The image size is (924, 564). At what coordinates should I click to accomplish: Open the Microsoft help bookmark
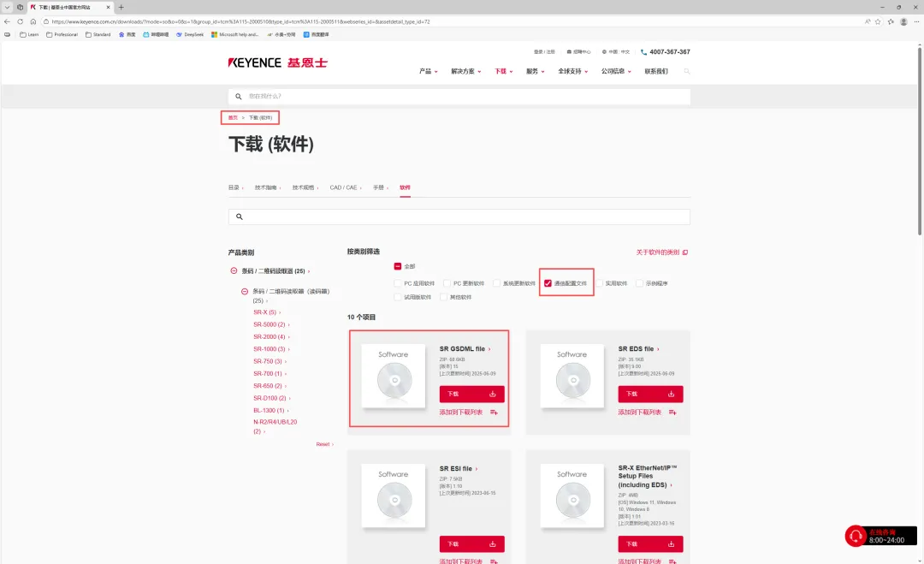pos(234,34)
